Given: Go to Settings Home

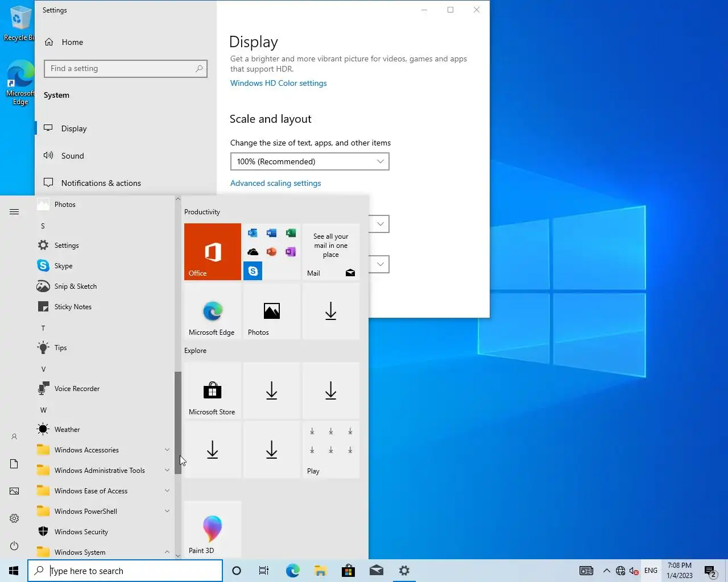Looking at the screenshot, I should pos(126,42).
